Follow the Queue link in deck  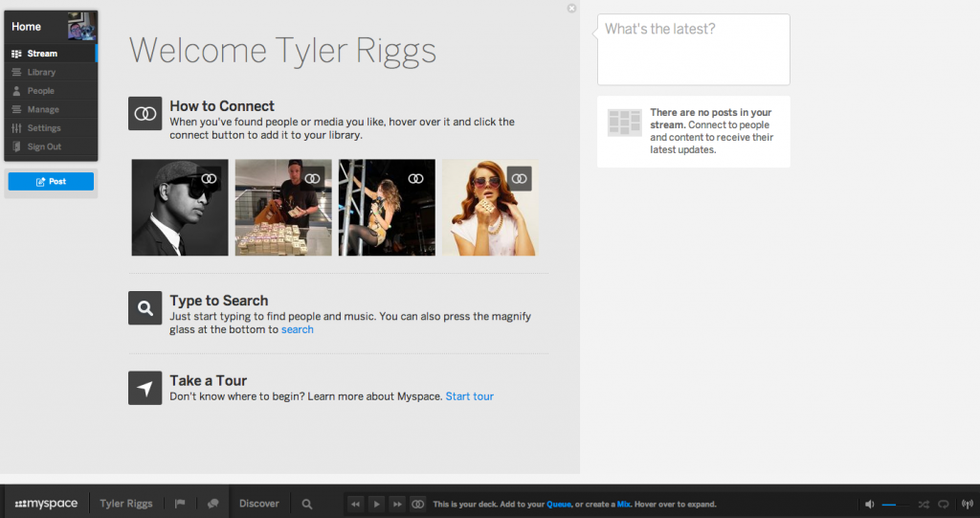coord(559,505)
